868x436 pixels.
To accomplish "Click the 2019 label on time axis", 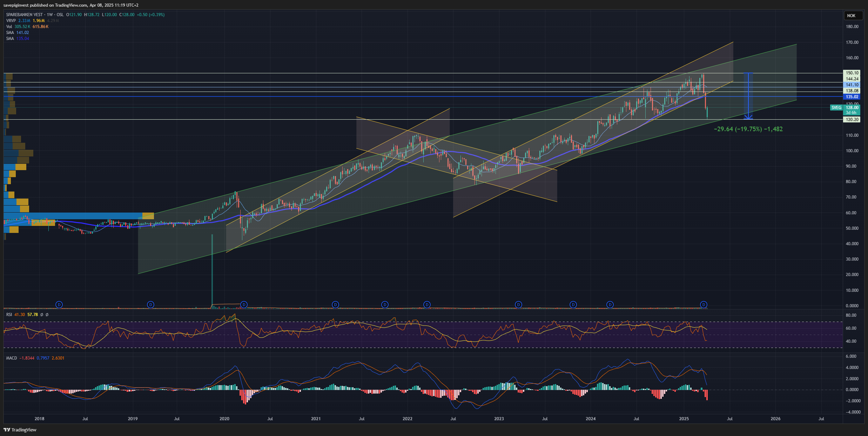I will [x=133, y=419].
